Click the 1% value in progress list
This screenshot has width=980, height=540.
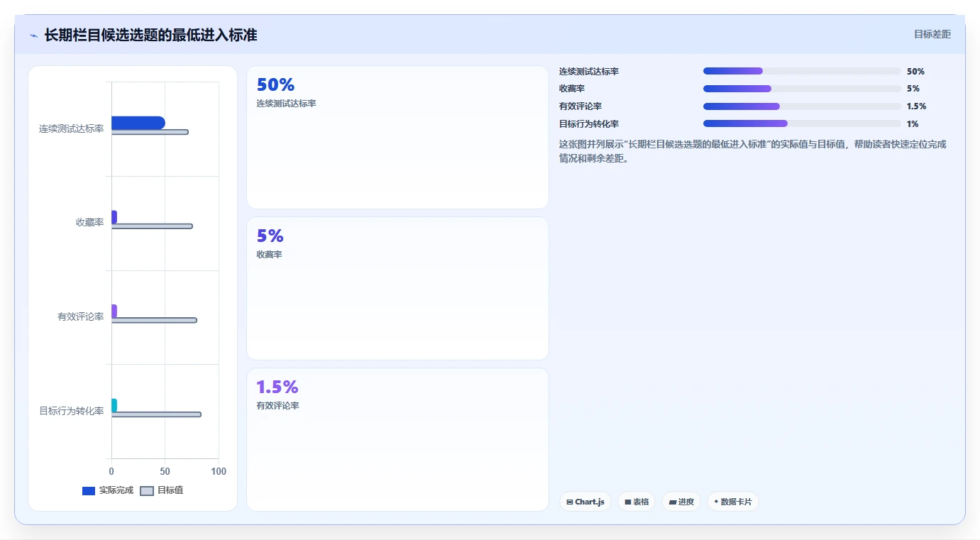913,124
